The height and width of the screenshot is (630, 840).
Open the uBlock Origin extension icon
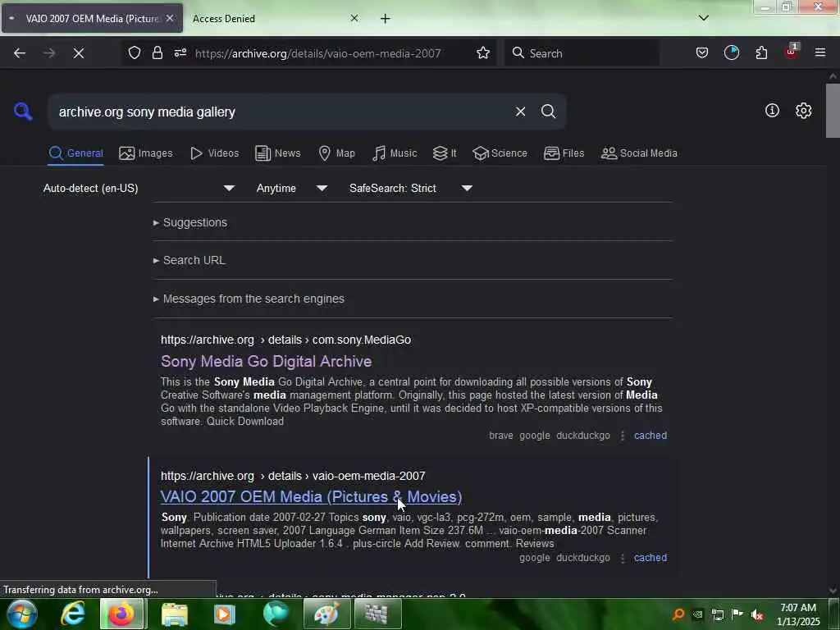point(792,52)
